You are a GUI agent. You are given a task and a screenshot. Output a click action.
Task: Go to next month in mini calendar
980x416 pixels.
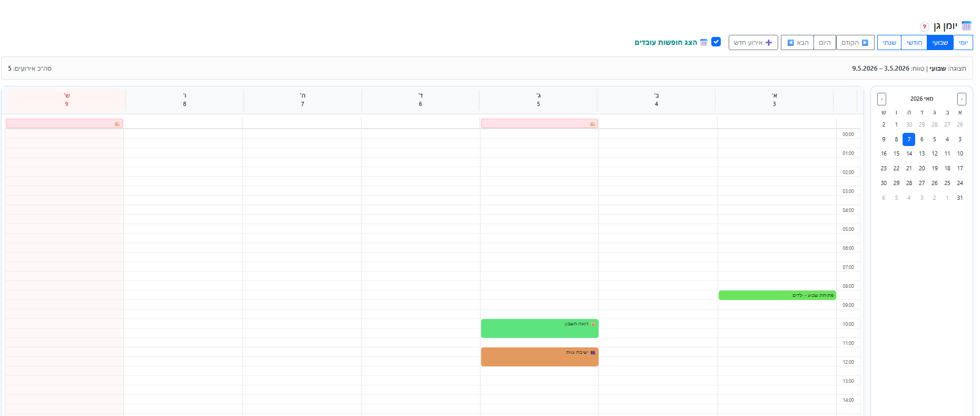882,99
